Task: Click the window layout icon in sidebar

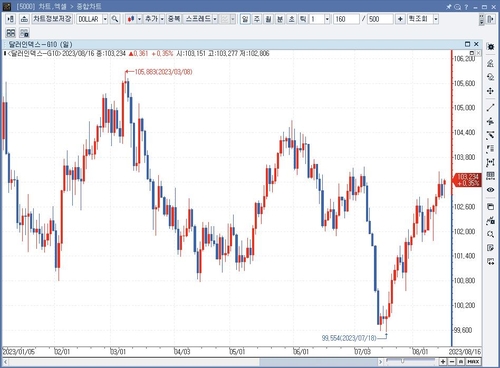Action: [490, 207]
